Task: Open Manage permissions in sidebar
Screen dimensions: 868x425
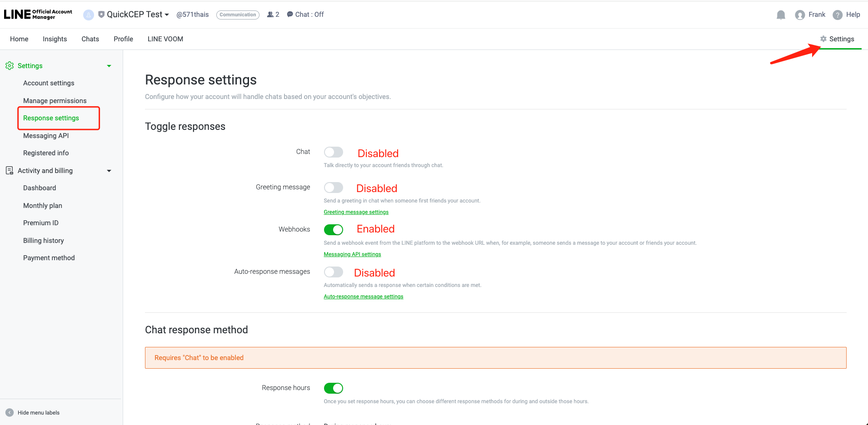Action: 55,101
